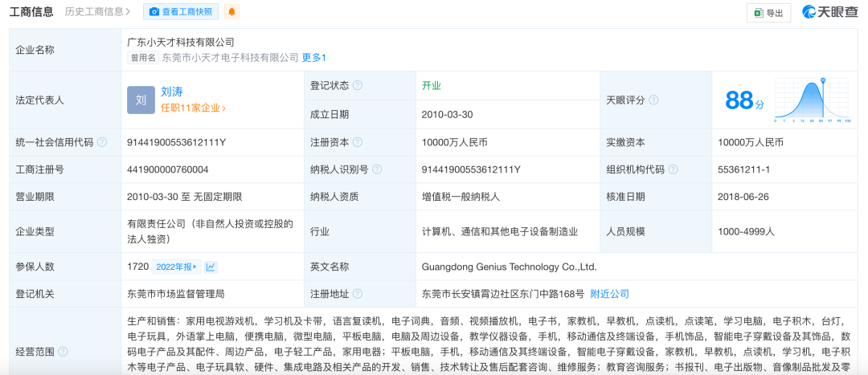Click status value 开业
Image resolution: width=868 pixels, height=375 pixels.
[432, 86]
